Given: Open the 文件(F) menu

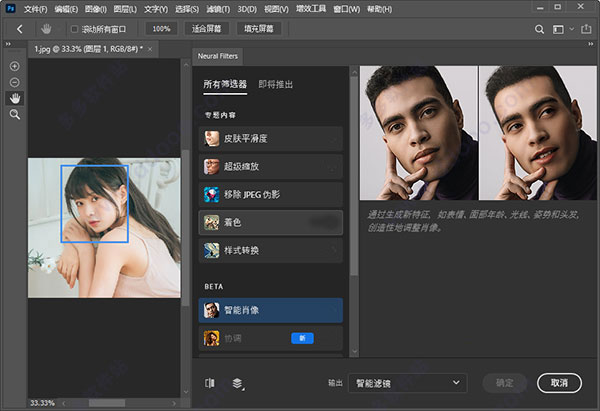Looking at the screenshot, I should pos(36,9).
